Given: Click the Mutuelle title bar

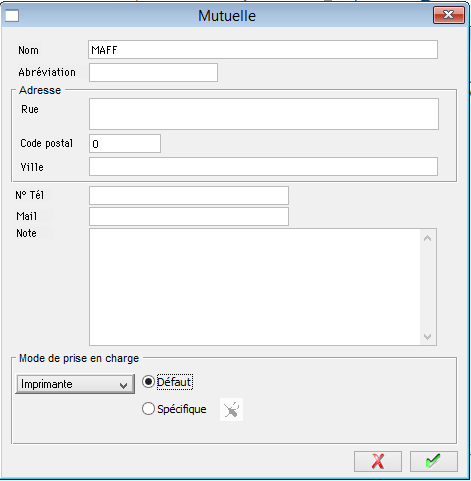Looking at the screenshot, I should tap(227, 15).
